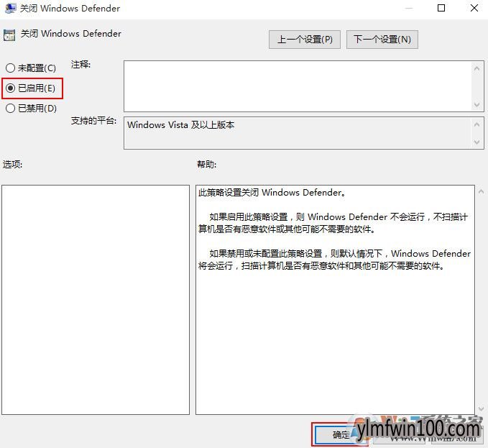This screenshot has width=488, height=448.
Task: Click the Windows Vista 及以上版本 text
Action: click(181, 125)
